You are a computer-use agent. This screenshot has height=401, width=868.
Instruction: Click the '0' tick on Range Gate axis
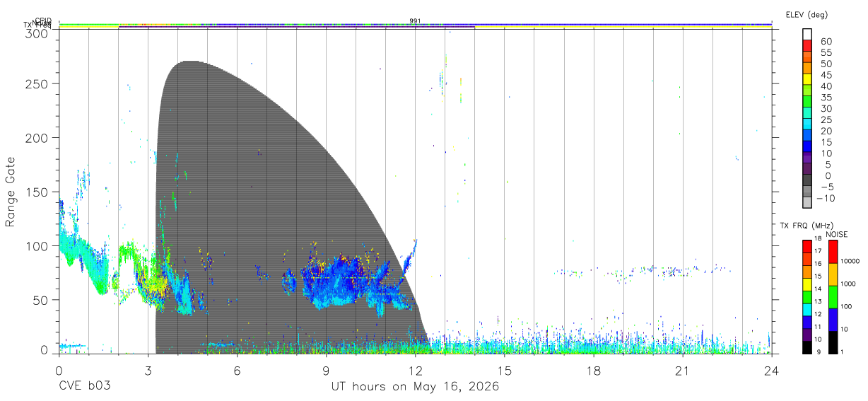(44, 349)
